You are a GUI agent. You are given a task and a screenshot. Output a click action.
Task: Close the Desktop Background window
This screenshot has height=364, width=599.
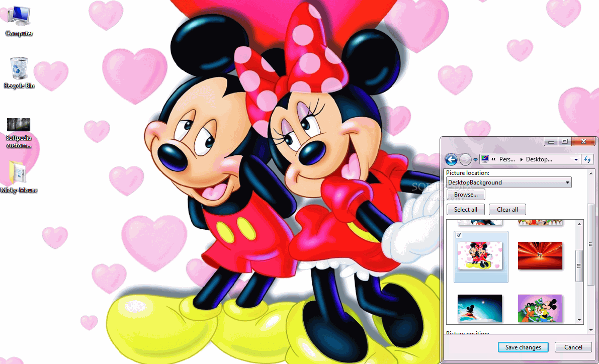[x=583, y=142]
